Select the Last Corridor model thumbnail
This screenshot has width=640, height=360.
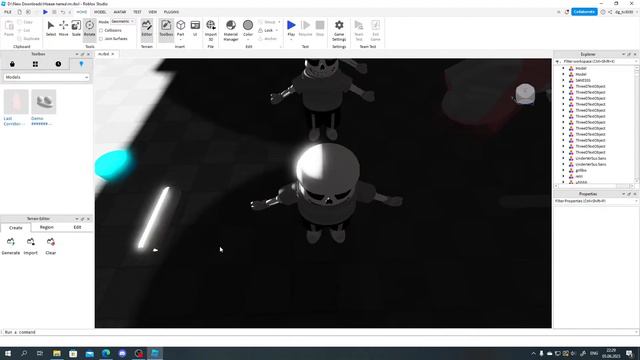pyautogui.click(x=16, y=102)
